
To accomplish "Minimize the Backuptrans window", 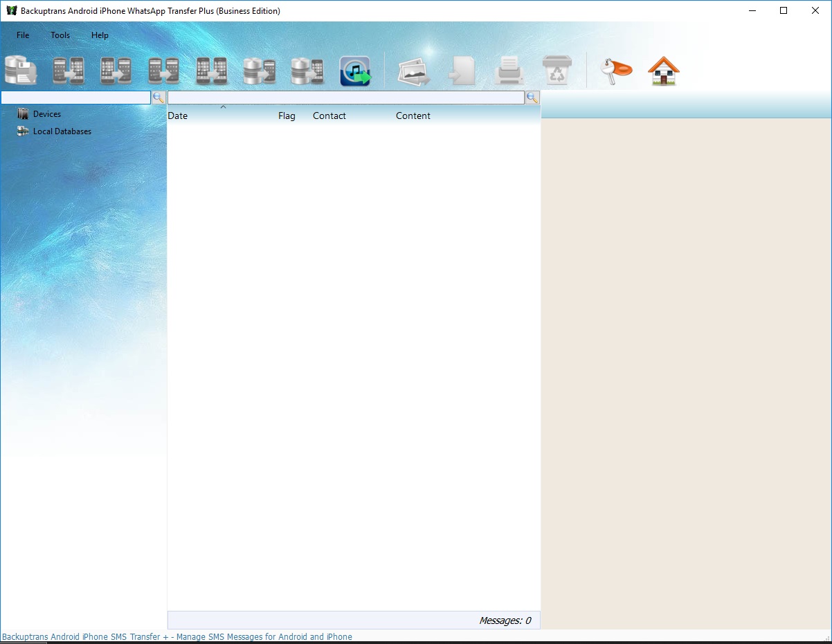I will pos(752,10).
